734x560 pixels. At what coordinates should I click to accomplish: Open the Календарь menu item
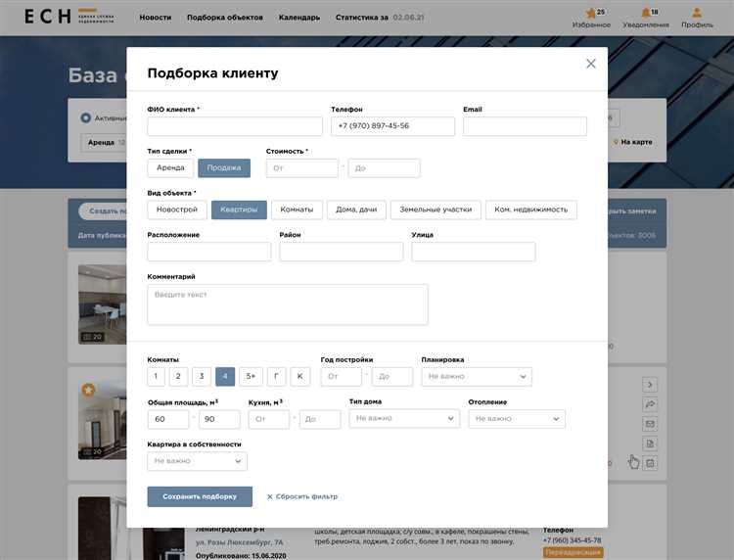click(x=298, y=18)
